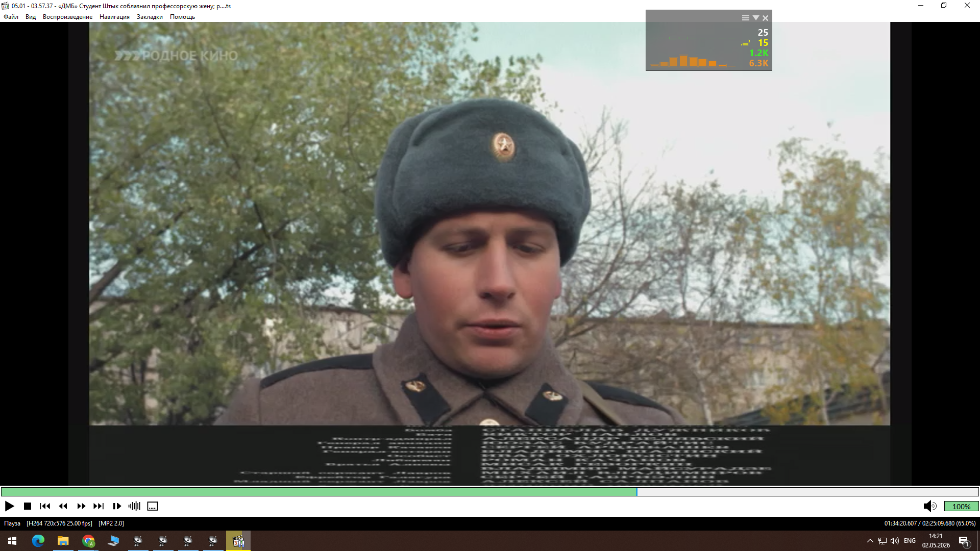Launch Microsoft Edge from the taskbar
The height and width of the screenshot is (551, 980).
click(x=38, y=541)
